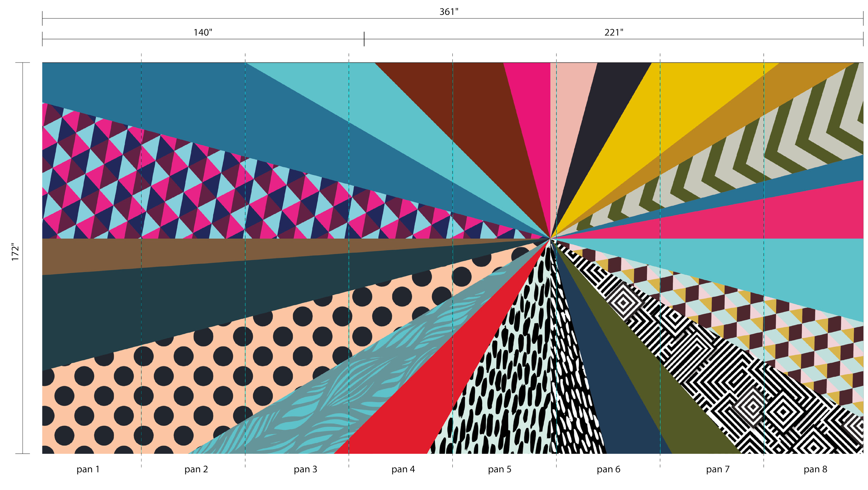
Task: Select the "pan 4" panel label
Action: click(403, 470)
